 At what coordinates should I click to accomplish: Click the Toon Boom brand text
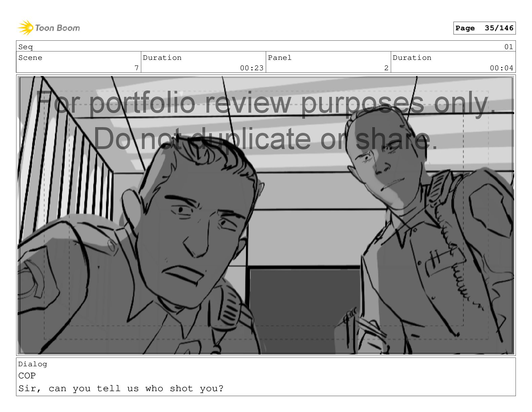click(x=58, y=28)
